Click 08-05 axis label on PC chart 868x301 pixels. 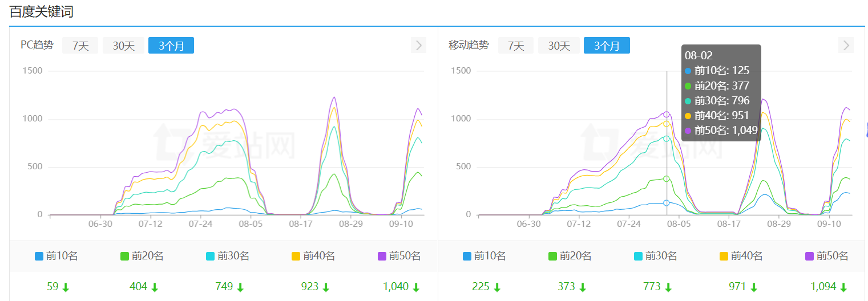point(251,224)
